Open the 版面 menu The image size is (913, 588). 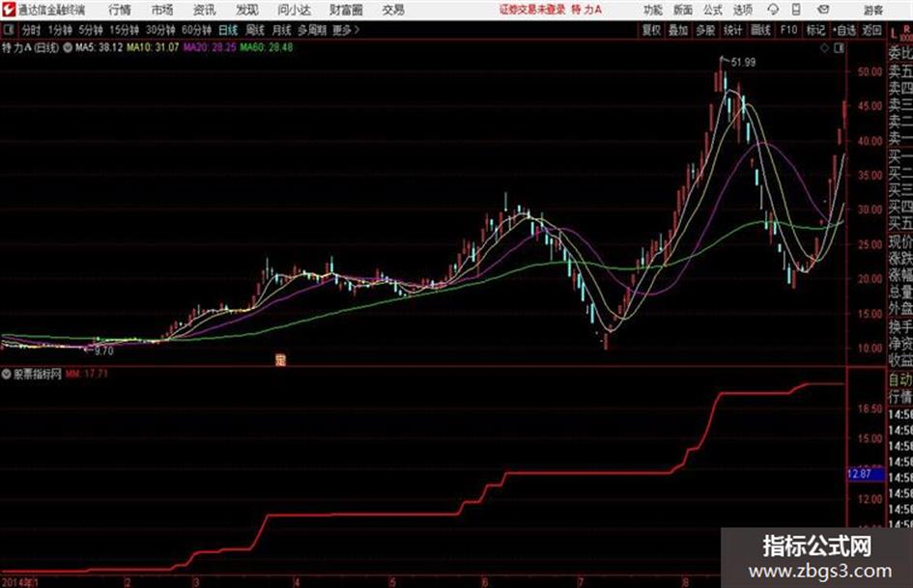point(682,10)
